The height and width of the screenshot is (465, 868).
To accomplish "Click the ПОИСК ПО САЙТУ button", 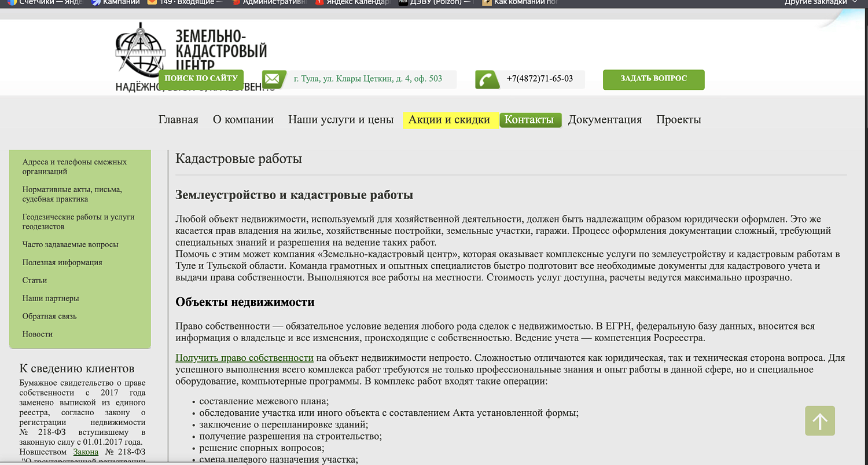I will pyautogui.click(x=201, y=79).
